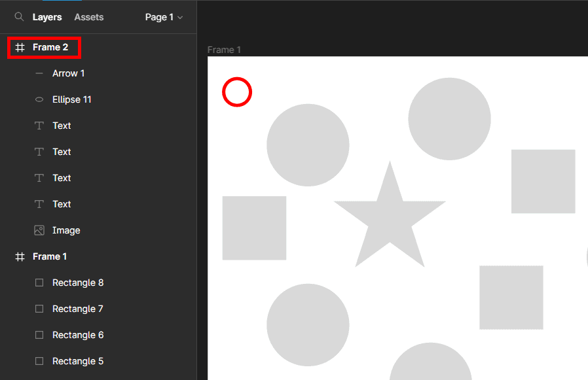
Task: Click the Ellipse 11 shape icon
Action: (x=39, y=100)
